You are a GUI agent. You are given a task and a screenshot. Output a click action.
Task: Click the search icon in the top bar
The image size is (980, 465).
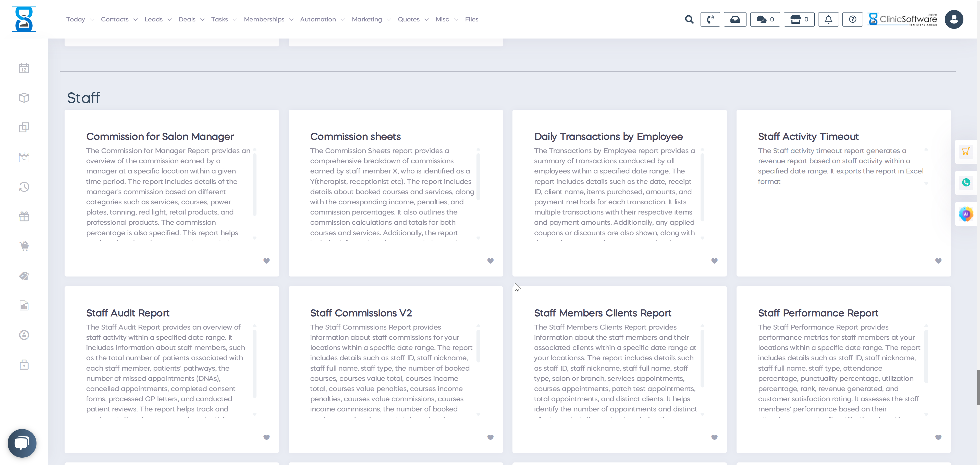(689, 19)
